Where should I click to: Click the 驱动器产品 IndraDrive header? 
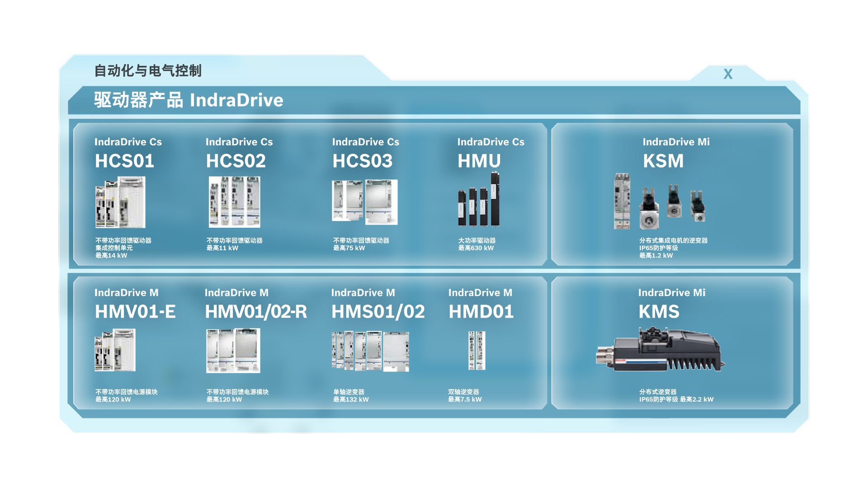point(189,100)
